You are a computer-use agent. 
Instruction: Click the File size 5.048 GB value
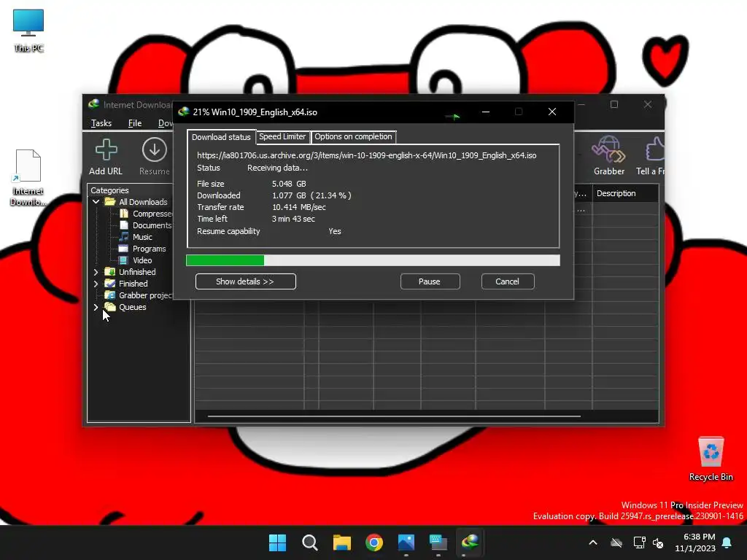click(289, 184)
